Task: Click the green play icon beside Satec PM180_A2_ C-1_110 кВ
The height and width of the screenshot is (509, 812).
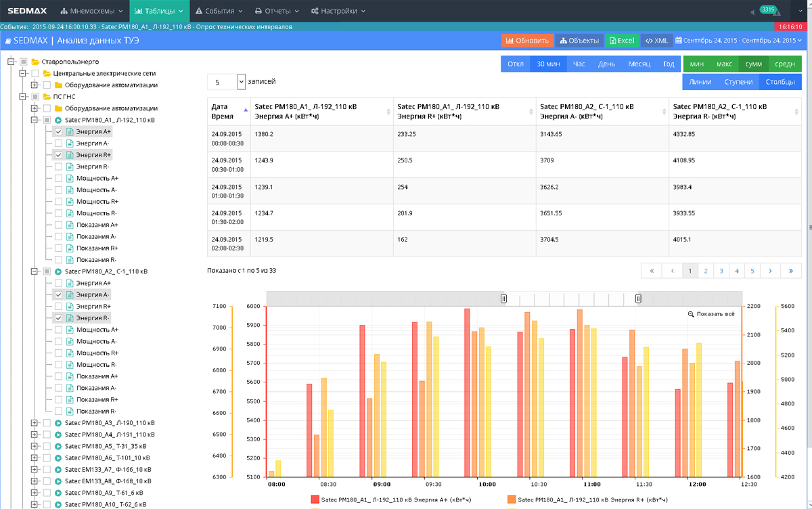Action: point(58,271)
